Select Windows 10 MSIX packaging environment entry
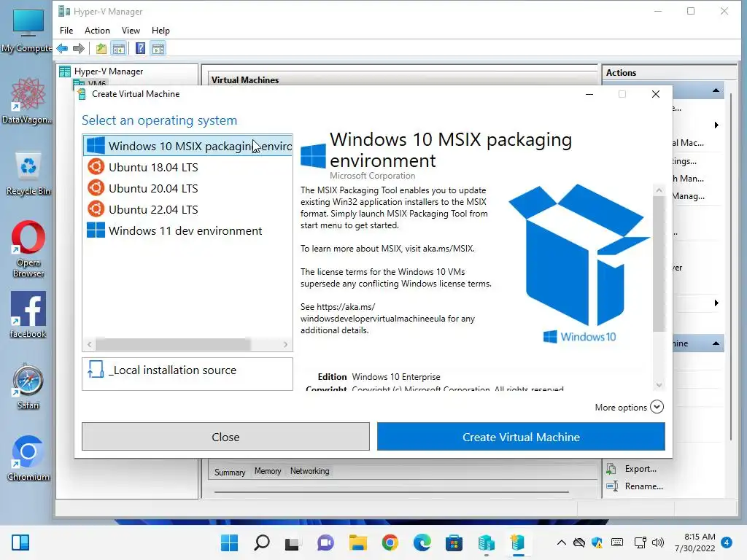This screenshot has width=747, height=560. (187, 146)
